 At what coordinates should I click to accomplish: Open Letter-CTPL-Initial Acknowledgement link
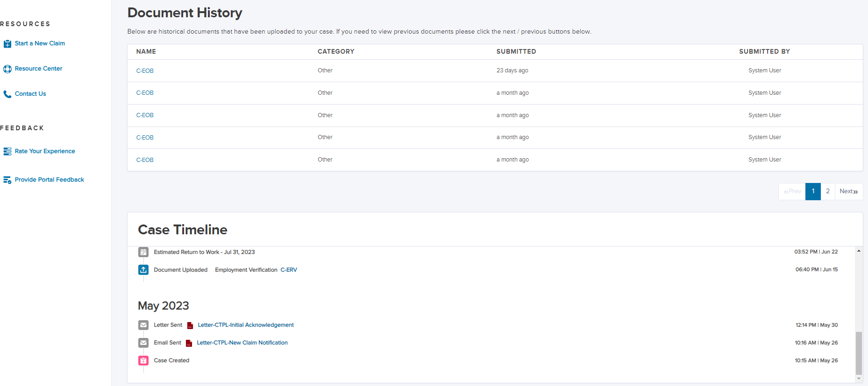[246, 325]
